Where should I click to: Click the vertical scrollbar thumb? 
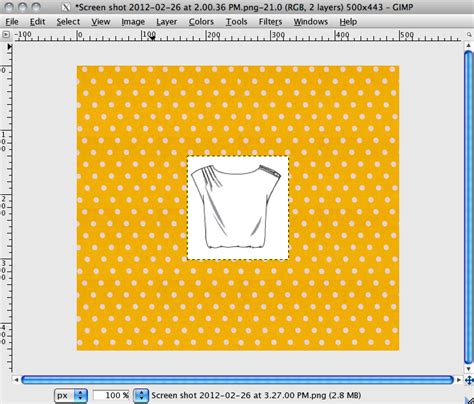(x=468, y=207)
